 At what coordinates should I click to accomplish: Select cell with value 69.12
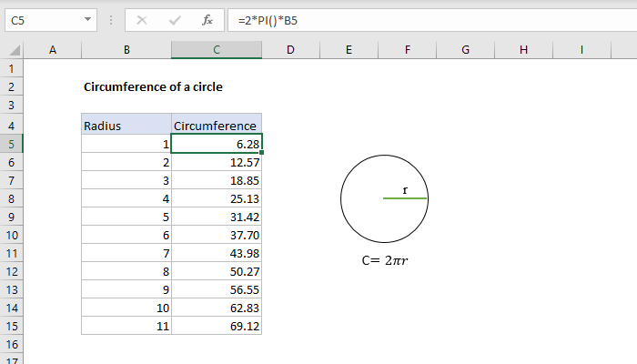point(217,326)
